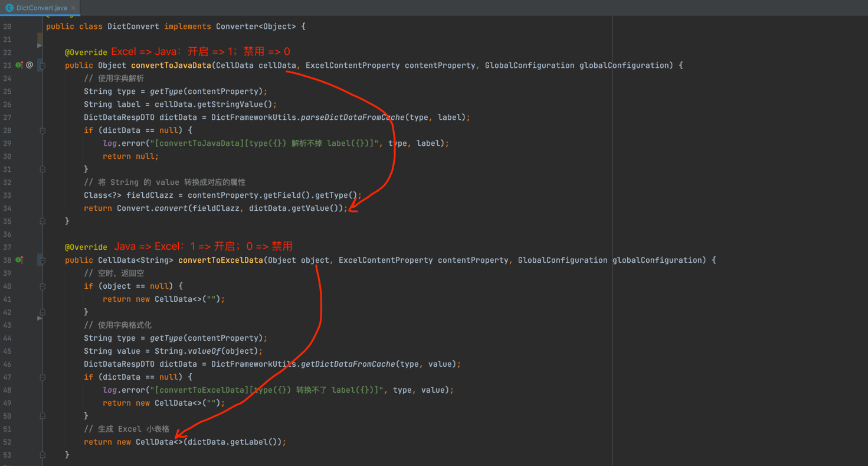Collapse the if block at line 28
Image resolution: width=868 pixels, height=466 pixels.
point(42,131)
